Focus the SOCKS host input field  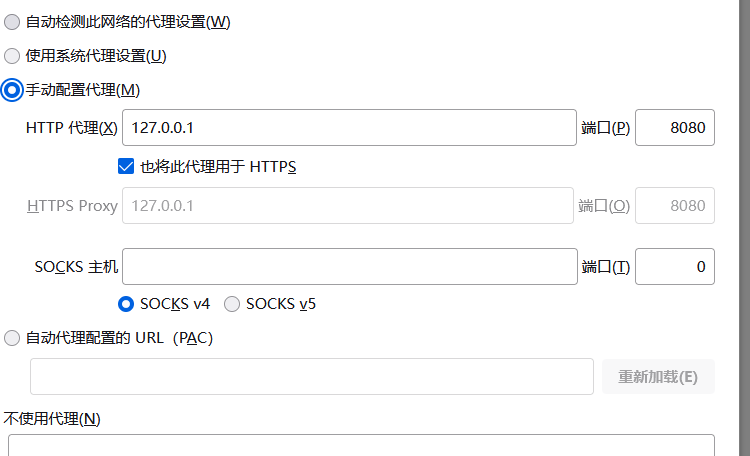tap(349, 266)
